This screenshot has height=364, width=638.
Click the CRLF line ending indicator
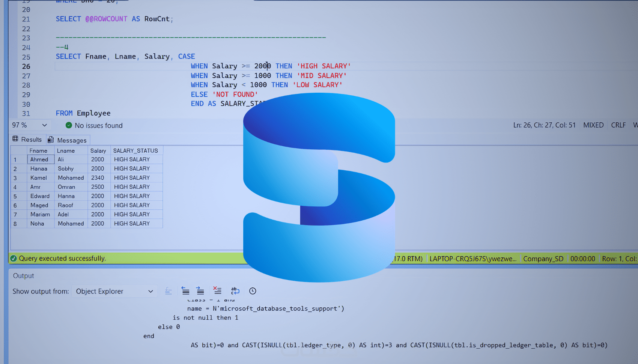[618, 125]
